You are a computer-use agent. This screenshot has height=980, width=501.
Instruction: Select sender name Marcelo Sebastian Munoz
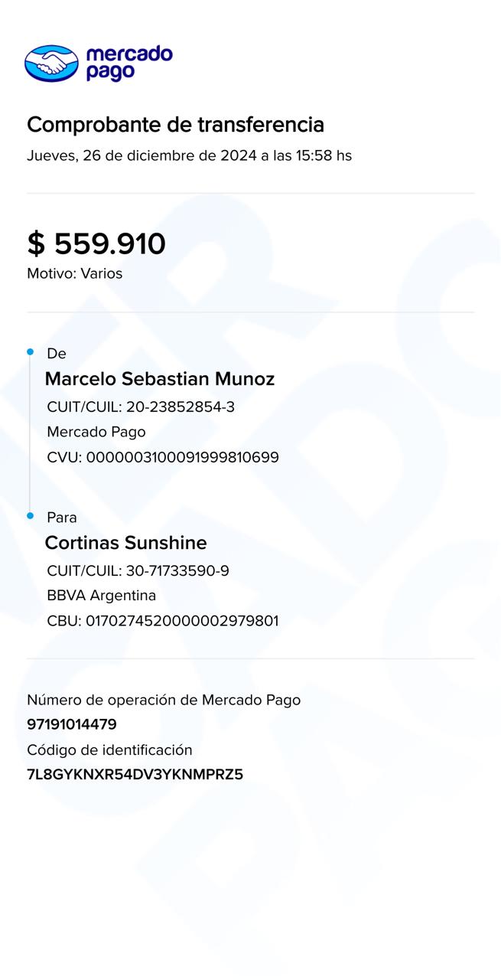pos(159,379)
